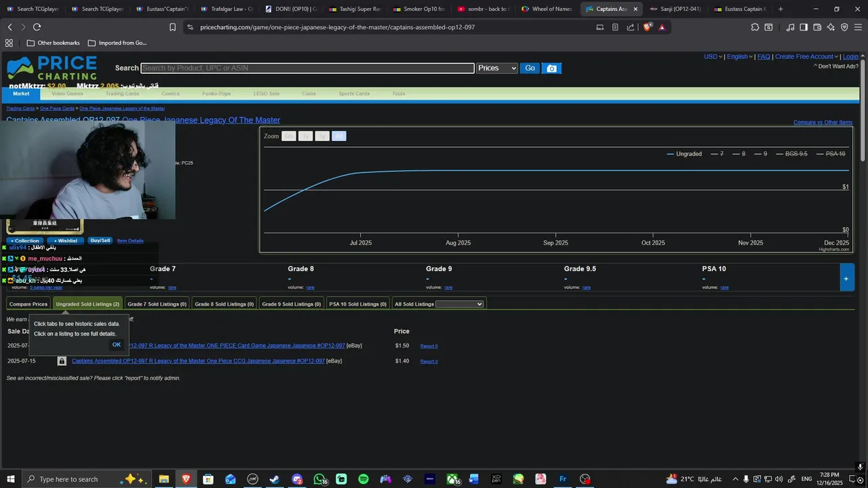Open Spotify from the taskbar
Screen dimensions: 868x488
pyautogui.click(x=363, y=479)
